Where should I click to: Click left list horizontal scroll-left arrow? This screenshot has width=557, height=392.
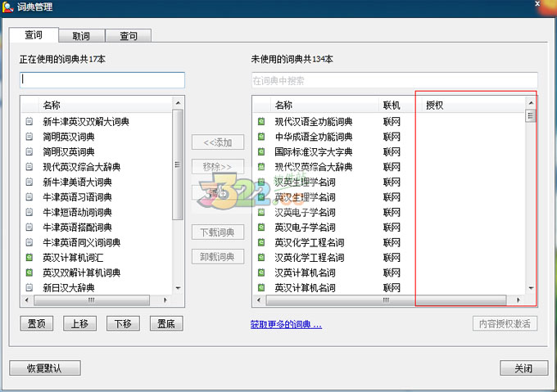pos(27,300)
